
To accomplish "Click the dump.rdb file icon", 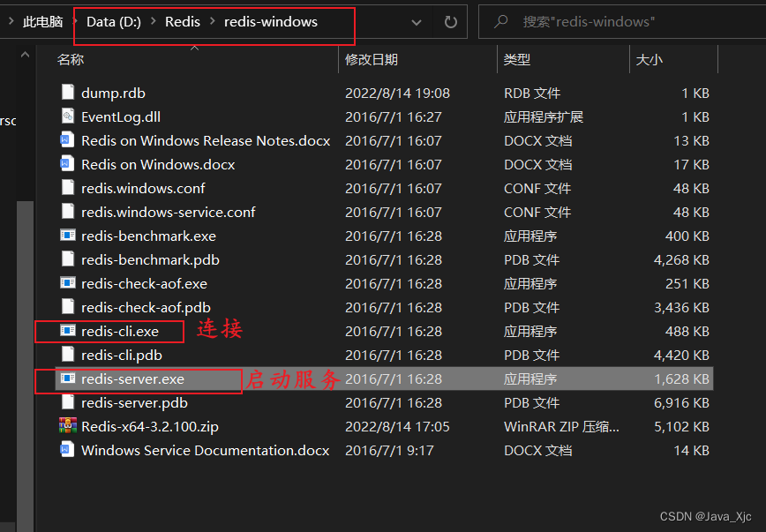I will pyautogui.click(x=68, y=93).
